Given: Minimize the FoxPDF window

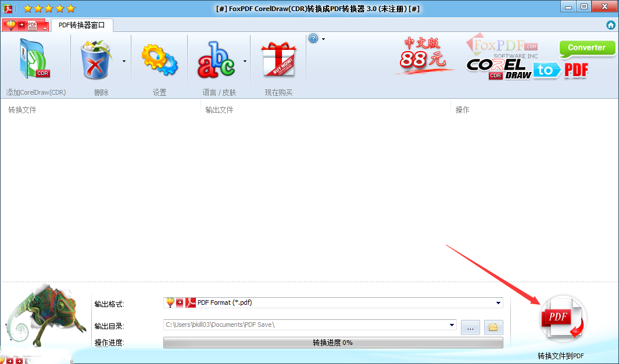Looking at the screenshot, I should [x=568, y=7].
